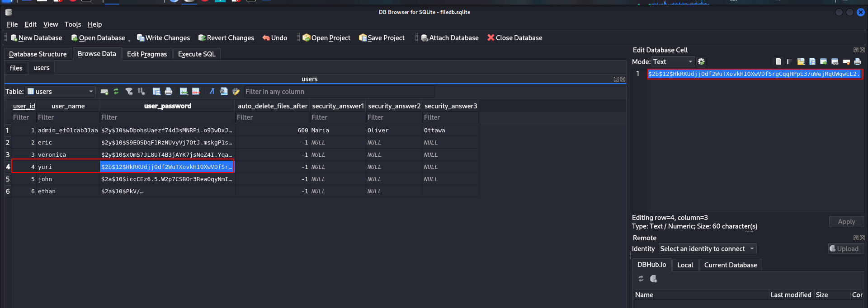Click the Write Changes button
Viewport: 868px width, 308px height.
point(163,38)
